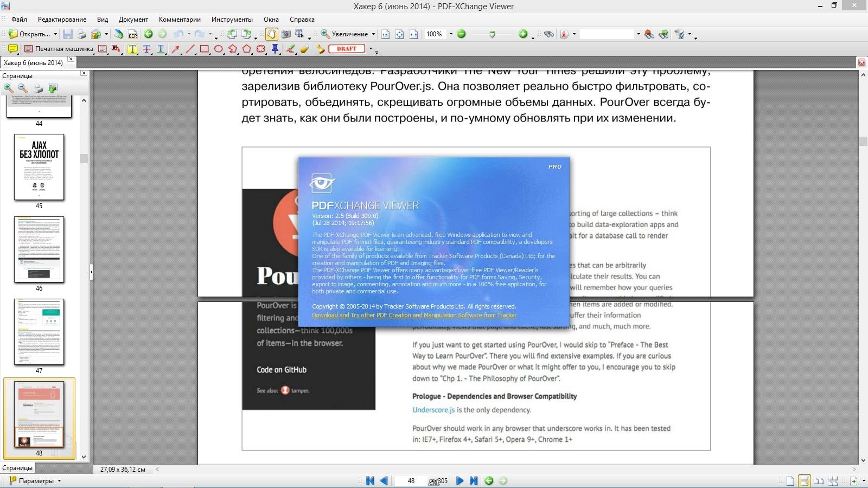Go to previous view with green back arrow
The width and height of the screenshot is (868, 488).
click(x=148, y=34)
